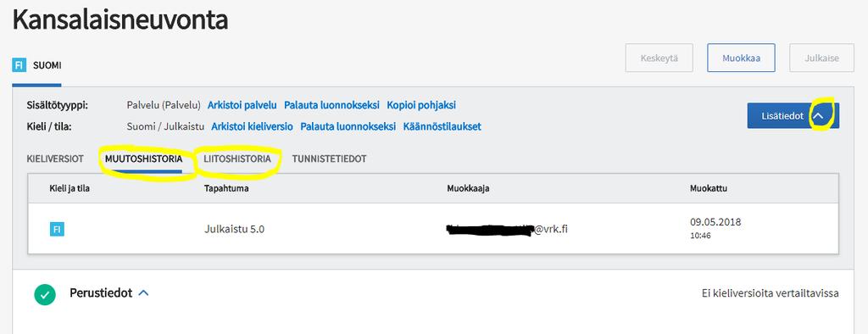This screenshot has width=868, height=334.
Task: Click the blue Lisätiedot button
Action: pos(793,116)
